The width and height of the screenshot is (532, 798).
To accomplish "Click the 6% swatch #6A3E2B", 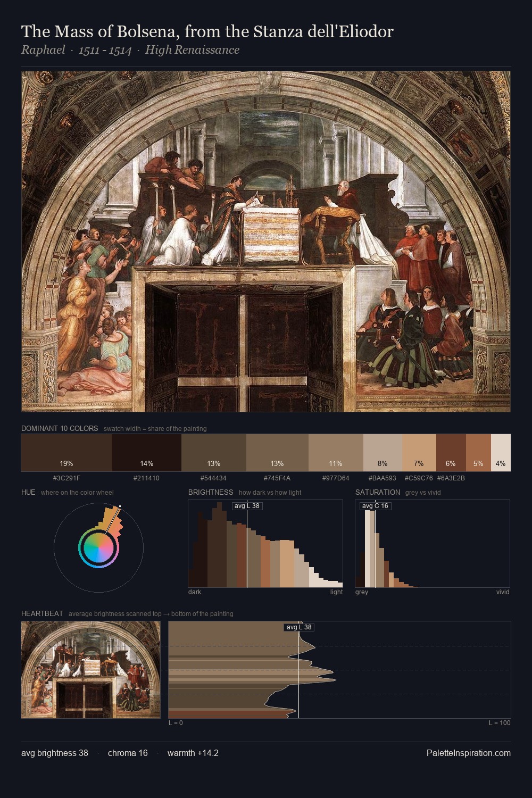I will [451, 453].
